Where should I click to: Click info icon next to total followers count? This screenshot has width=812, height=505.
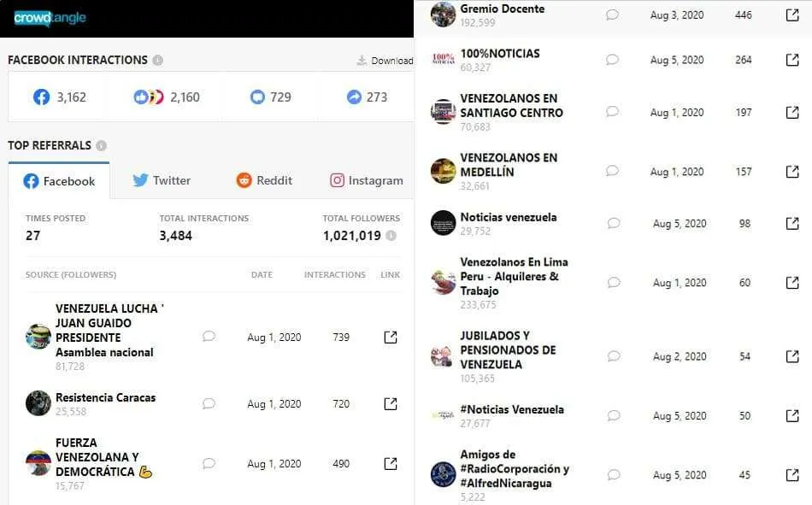point(391,236)
